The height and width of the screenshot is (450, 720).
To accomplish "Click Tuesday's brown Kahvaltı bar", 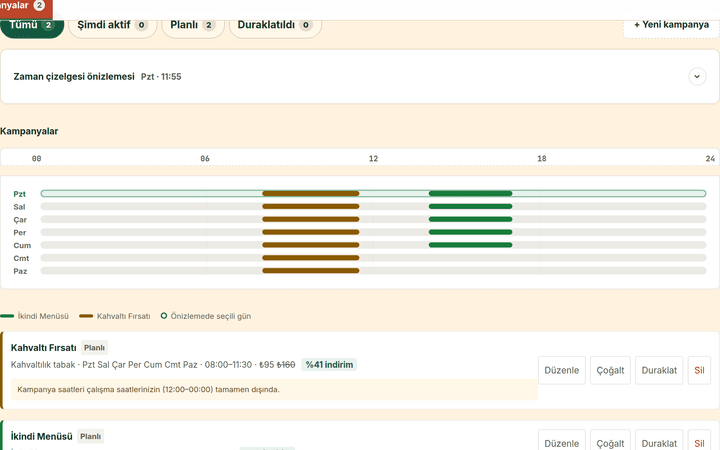I will (310, 207).
